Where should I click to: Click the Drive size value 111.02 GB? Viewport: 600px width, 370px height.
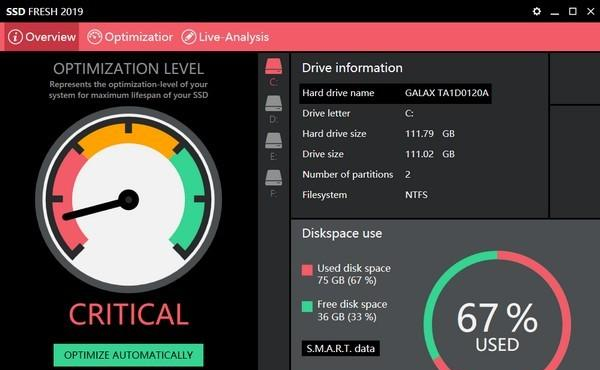click(x=430, y=154)
